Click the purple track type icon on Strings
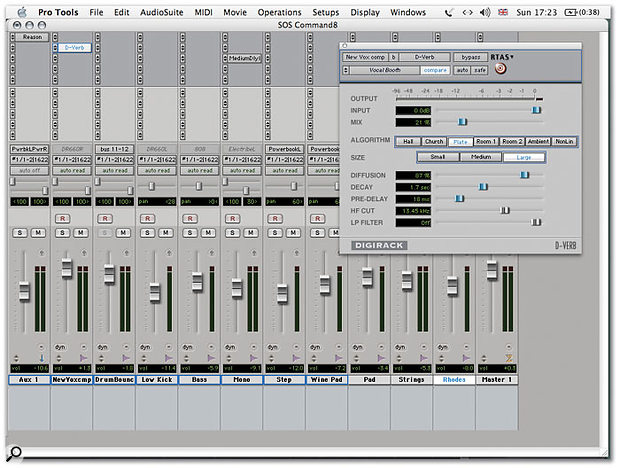 tap(424, 358)
